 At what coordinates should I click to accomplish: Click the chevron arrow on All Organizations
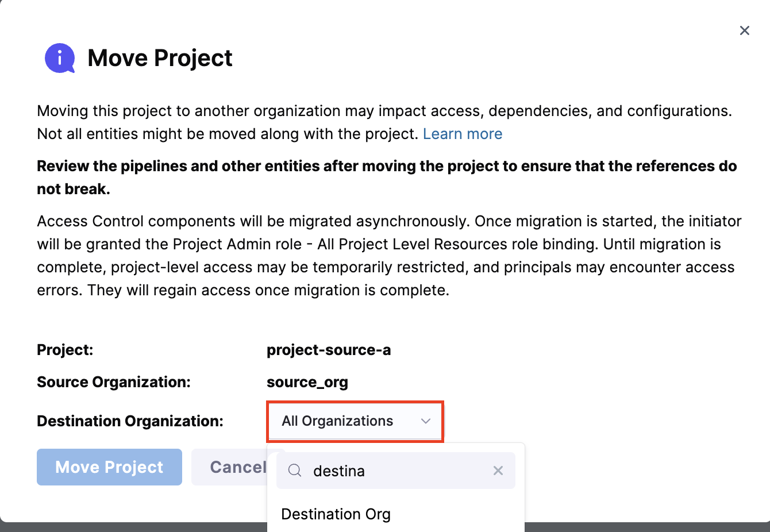coord(426,421)
